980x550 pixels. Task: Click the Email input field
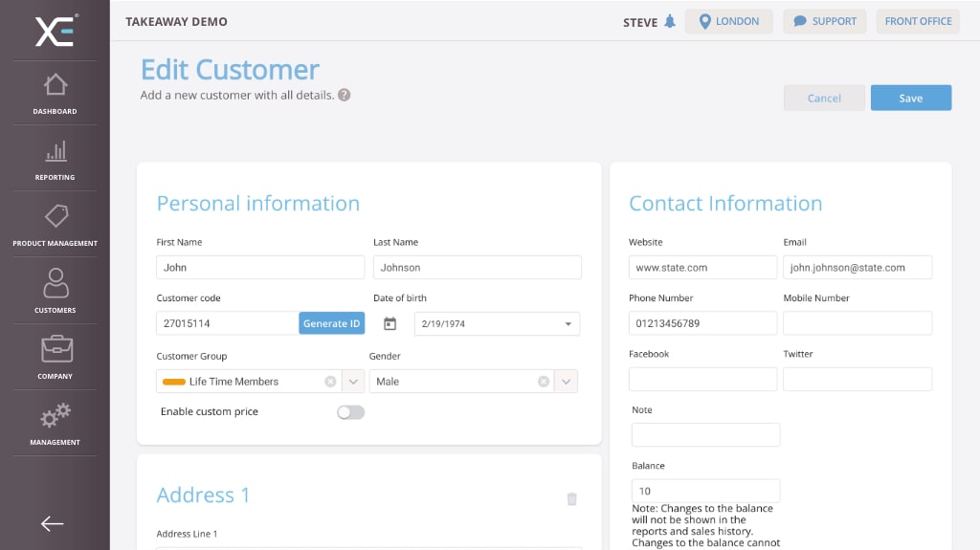[857, 268]
